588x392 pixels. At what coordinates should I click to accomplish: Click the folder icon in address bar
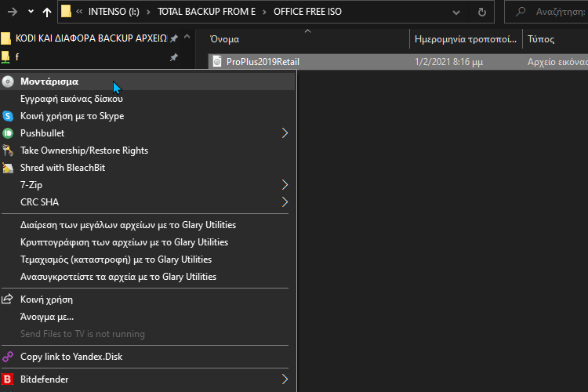coord(66,11)
